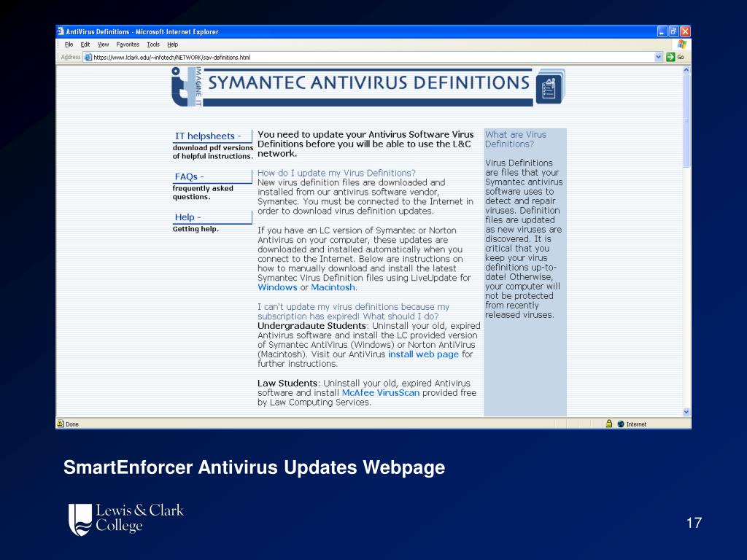
Task: Click the 'Internet' zone status text
Action: click(x=636, y=424)
